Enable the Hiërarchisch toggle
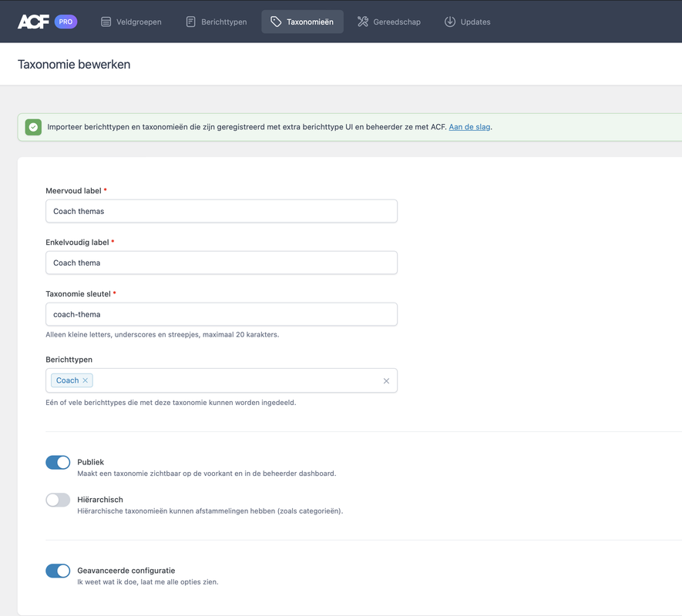Viewport: 682px width, 616px height. point(58,500)
